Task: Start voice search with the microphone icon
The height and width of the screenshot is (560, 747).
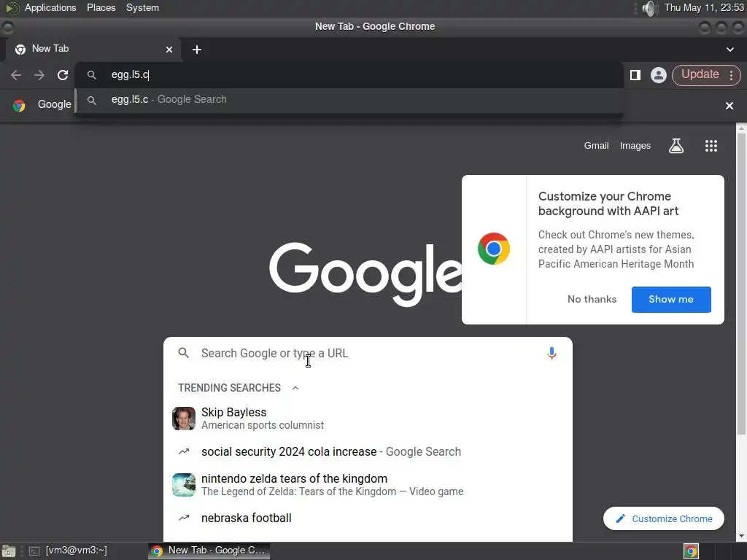Action: coord(551,353)
